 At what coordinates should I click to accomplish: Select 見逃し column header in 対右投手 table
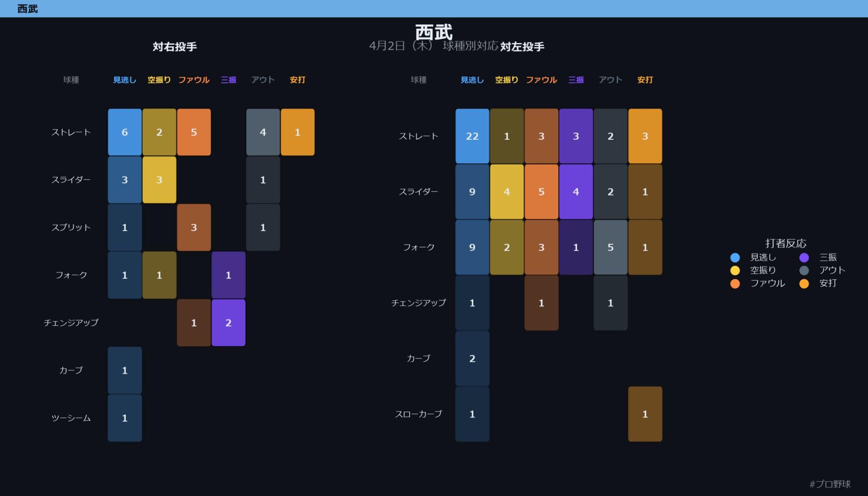[x=125, y=80]
